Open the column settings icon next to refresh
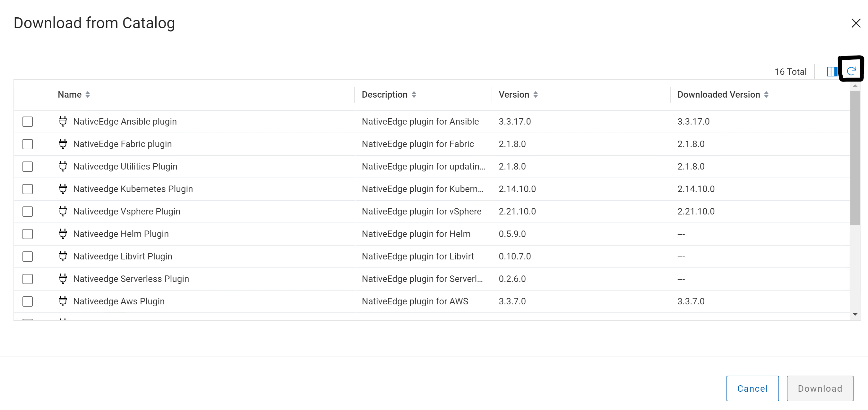The height and width of the screenshot is (410, 868). click(832, 71)
